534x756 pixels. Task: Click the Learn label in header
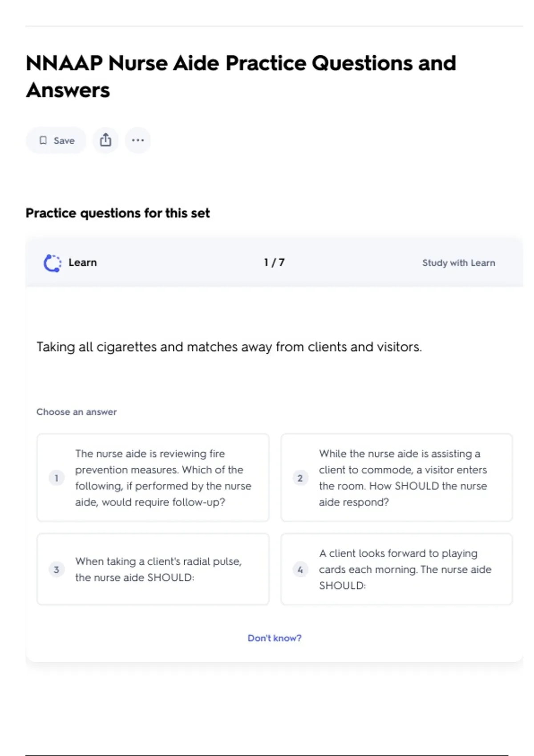pyautogui.click(x=82, y=263)
